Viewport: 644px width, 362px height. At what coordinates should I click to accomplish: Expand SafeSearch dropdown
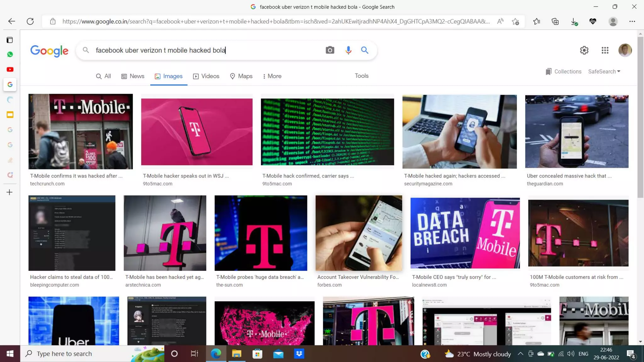[x=604, y=72]
